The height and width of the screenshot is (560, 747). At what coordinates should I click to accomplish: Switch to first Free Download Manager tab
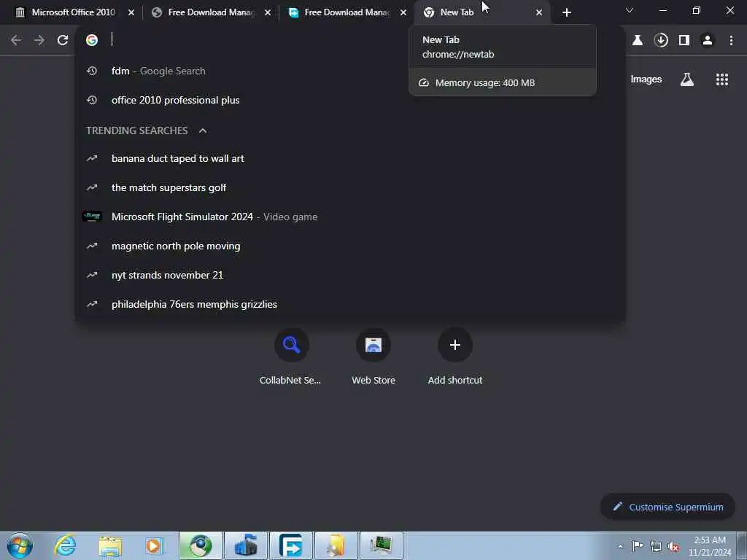click(209, 12)
